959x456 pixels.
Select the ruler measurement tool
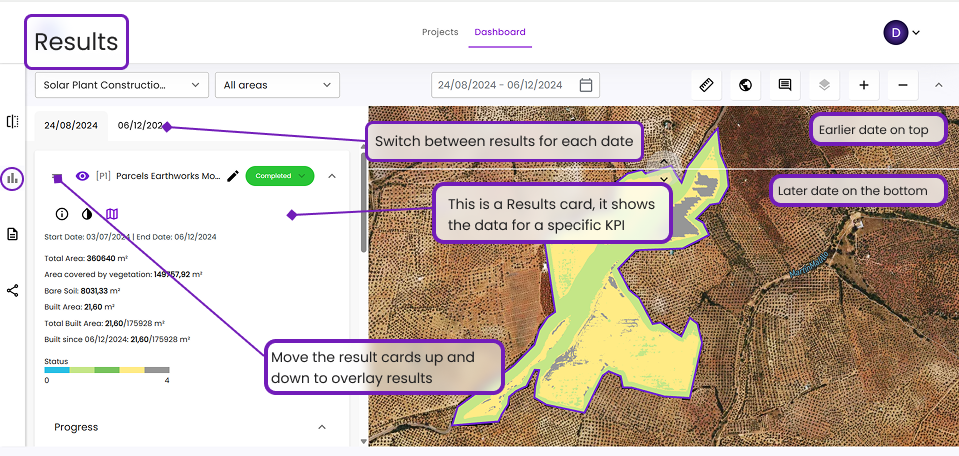coord(706,85)
